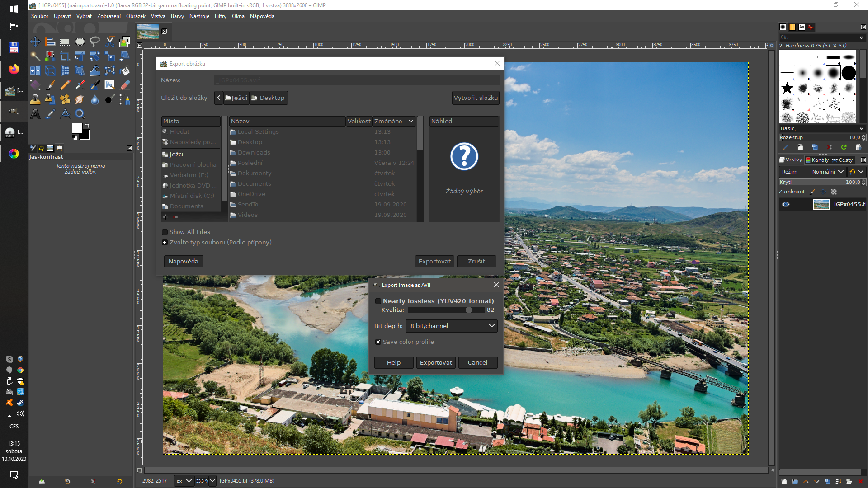Switch to the Cesty tab
This screenshot has height=488, width=868.
tap(842, 160)
